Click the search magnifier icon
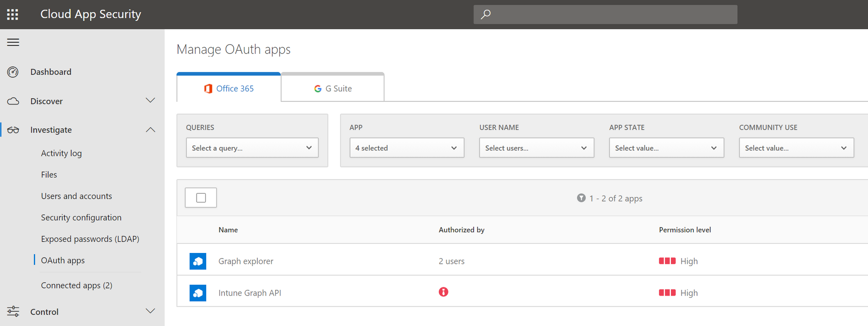 click(x=486, y=14)
